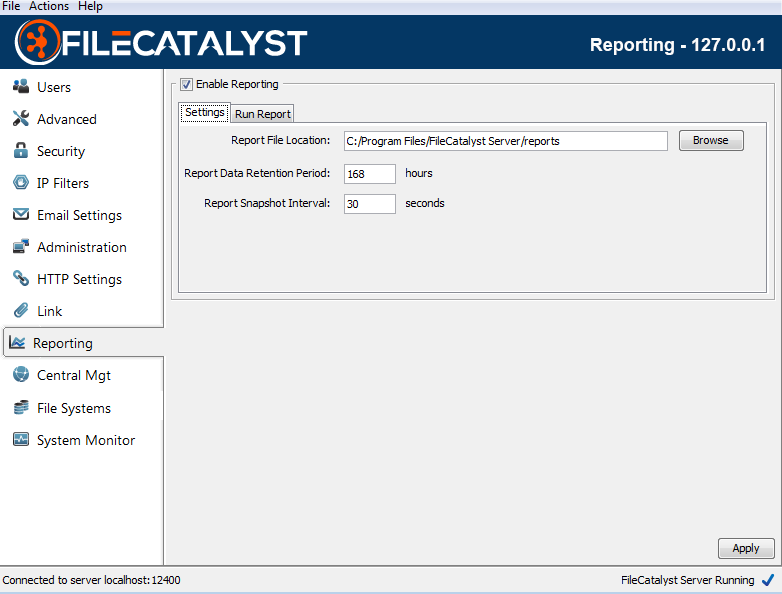
Task: Click the Report File Location field
Action: point(506,141)
